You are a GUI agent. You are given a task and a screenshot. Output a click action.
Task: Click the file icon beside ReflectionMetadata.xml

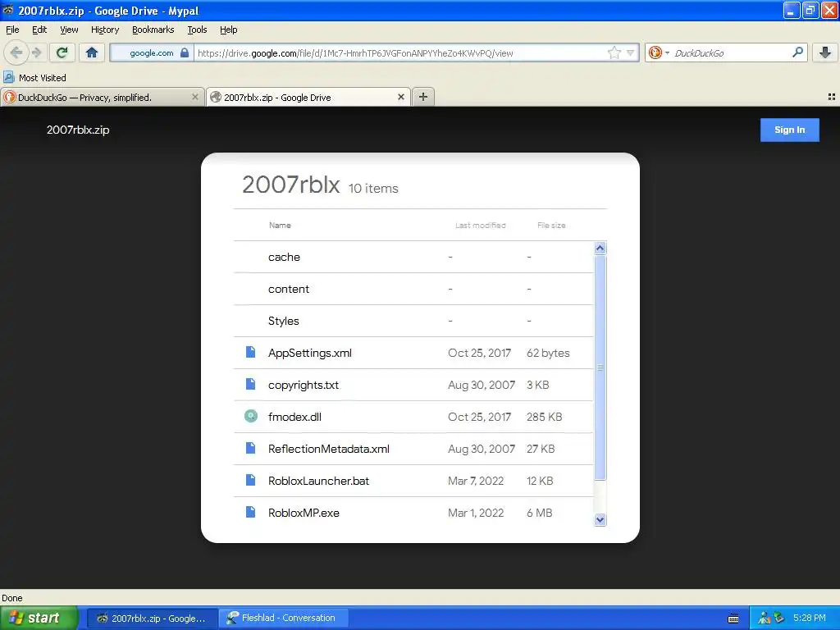click(250, 448)
